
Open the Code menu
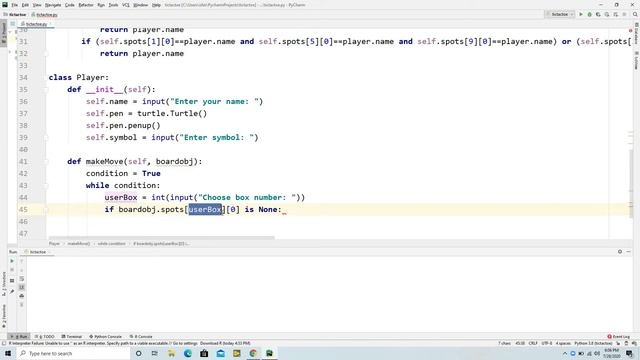[70, 5]
